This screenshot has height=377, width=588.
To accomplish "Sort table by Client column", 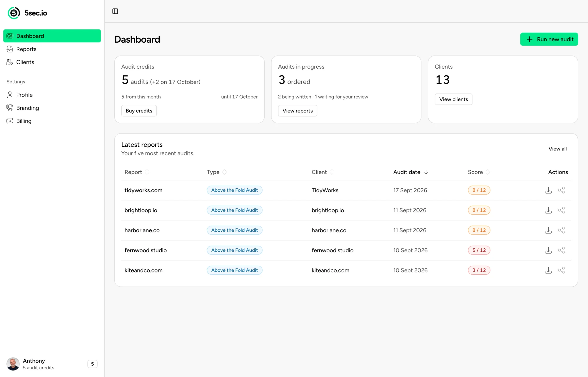I will [323, 172].
